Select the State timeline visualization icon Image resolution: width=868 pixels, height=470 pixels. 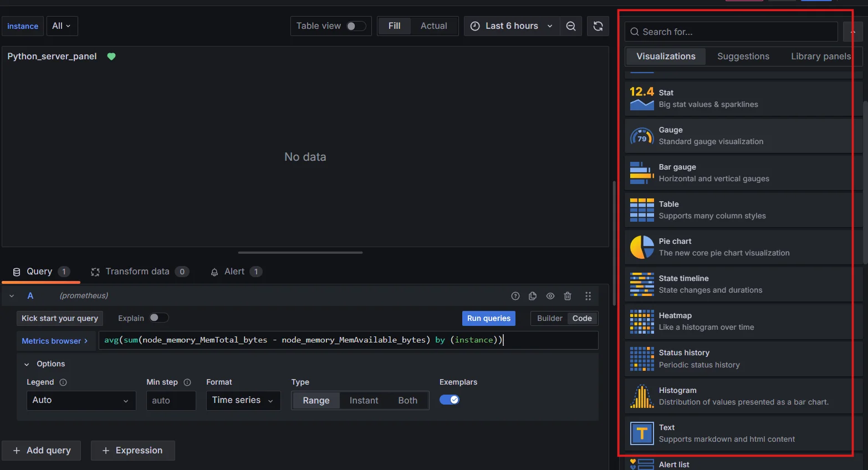click(x=642, y=284)
